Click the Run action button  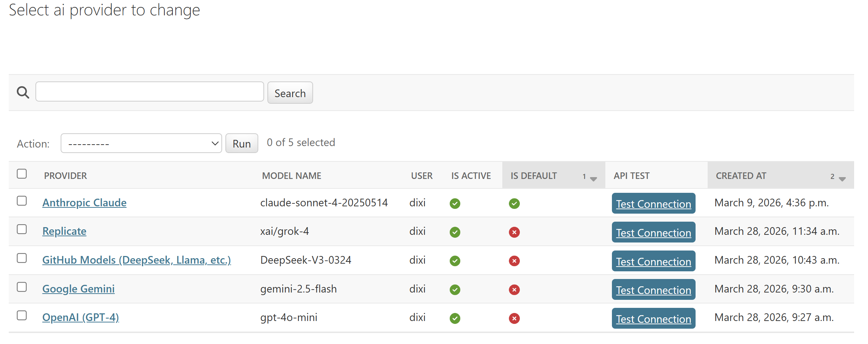[x=242, y=143]
